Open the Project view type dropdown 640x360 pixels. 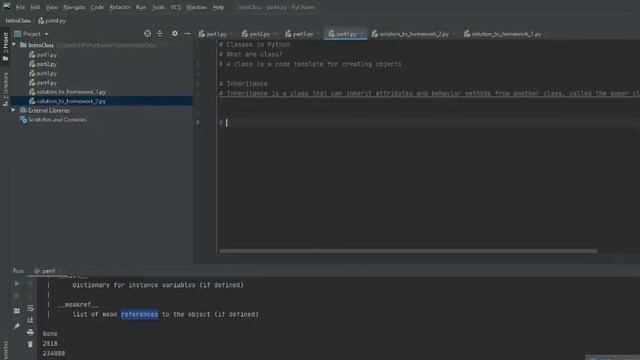32,34
